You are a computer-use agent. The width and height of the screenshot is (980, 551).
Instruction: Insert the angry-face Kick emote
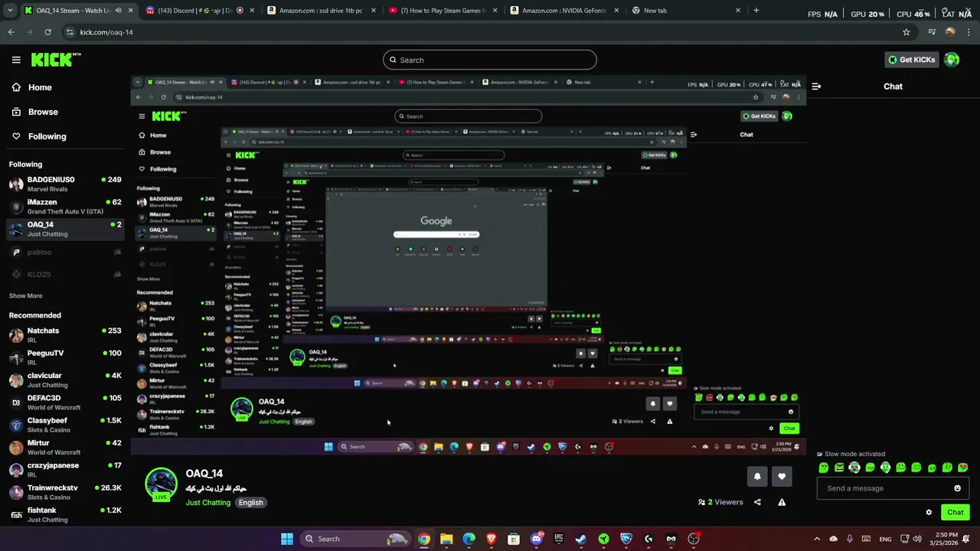pyautogui.click(x=839, y=468)
